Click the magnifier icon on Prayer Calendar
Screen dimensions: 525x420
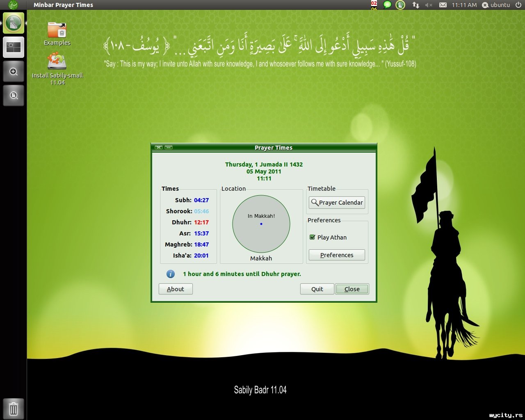315,202
